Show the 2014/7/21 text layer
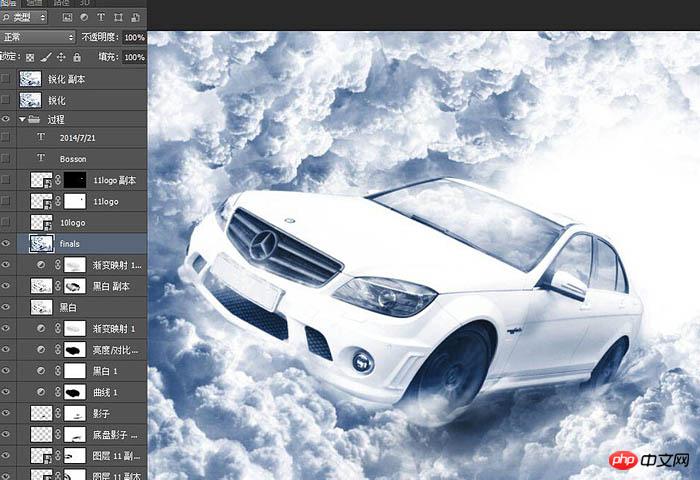Screen dimensions: 700x480 [x=5, y=137]
